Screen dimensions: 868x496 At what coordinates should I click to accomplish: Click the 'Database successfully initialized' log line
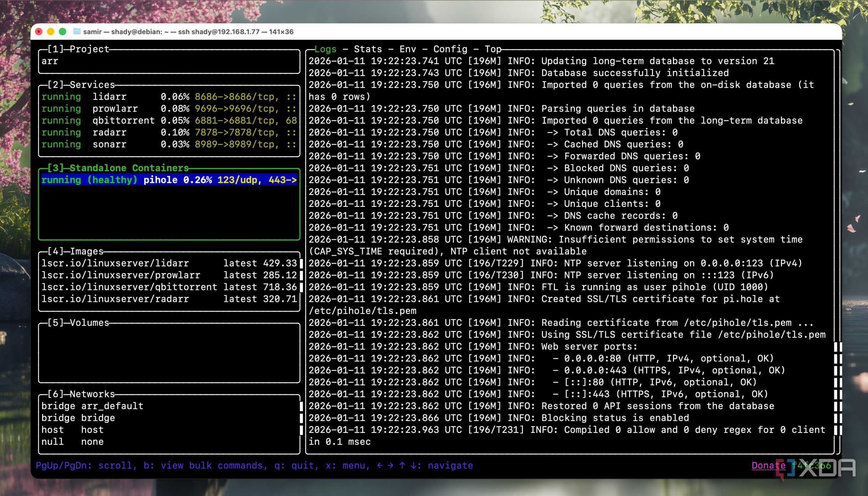(519, 73)
